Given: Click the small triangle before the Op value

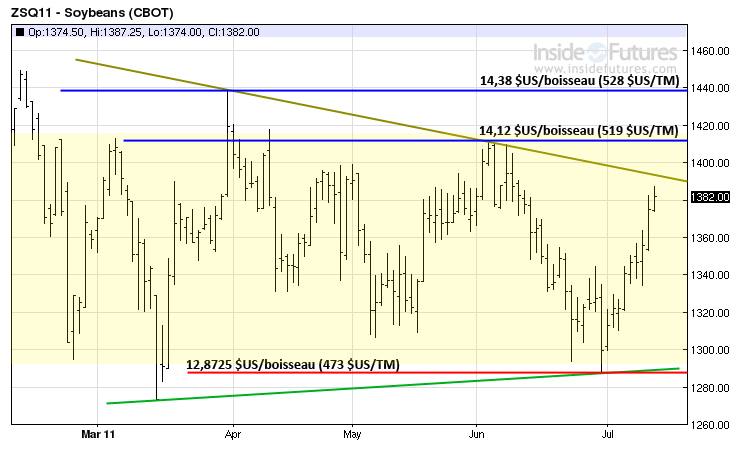Looking at the screenshot, I should pos(19,32).
